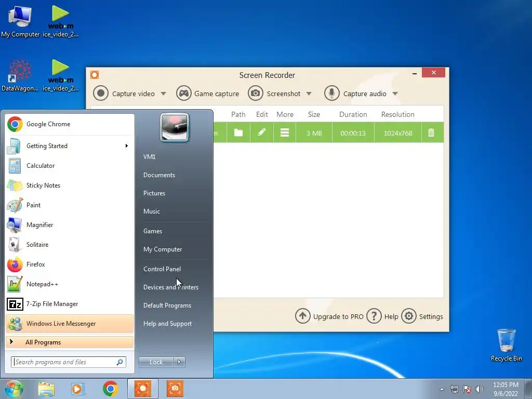Open Settings gear icon in Screen Recorder
Viewport: 532px width, 399px height.
pos(409,316)
